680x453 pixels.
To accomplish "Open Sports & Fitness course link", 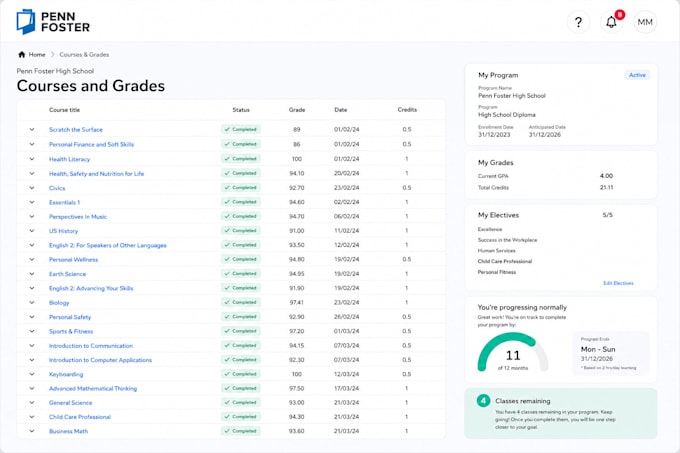I will coord(71,332).
